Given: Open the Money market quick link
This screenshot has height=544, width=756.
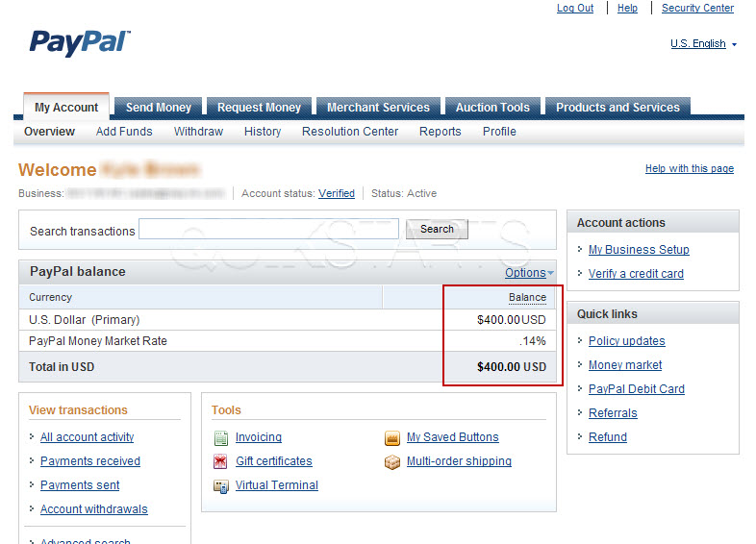Looking at the screenshot, I should [x=625, y=365].
